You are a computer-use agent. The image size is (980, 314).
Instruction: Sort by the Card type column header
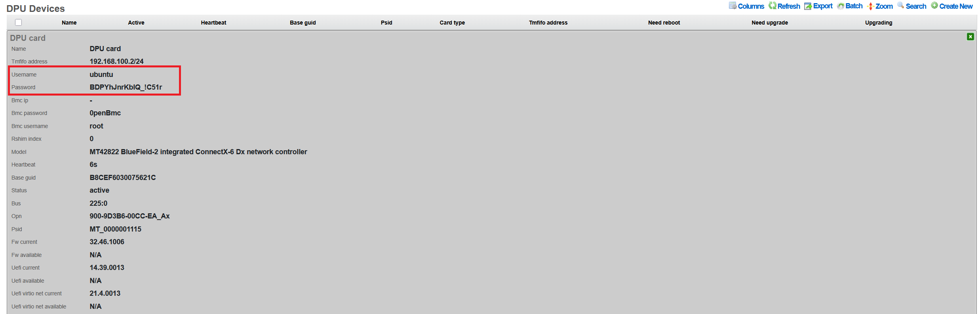pyautogui.click(x=452, y=23)
